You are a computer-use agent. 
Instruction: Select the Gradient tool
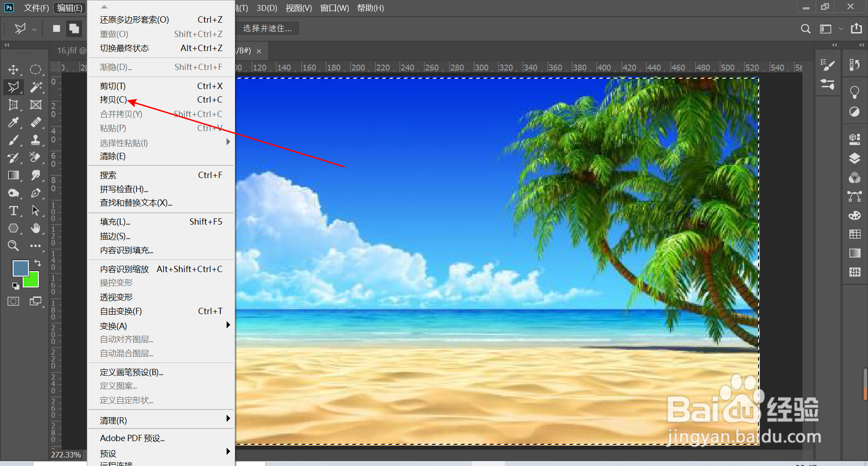pyautogui.click(x=14, y=175)
